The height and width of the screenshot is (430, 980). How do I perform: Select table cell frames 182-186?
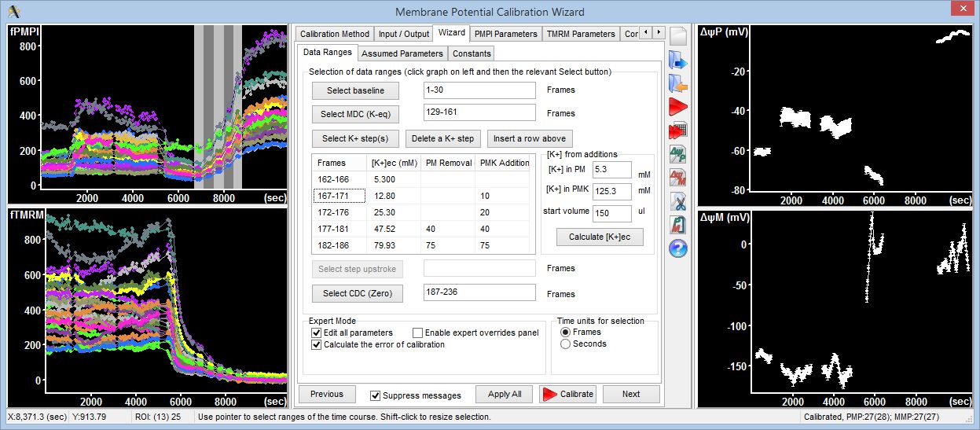tap(339, 245)
